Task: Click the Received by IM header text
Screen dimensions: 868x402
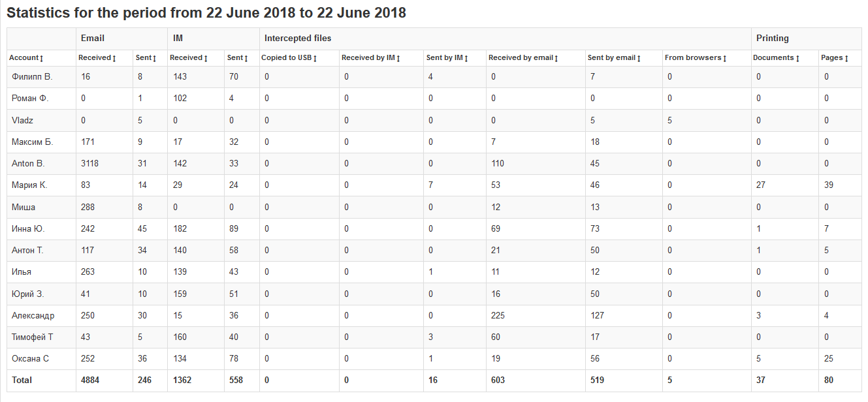Action: [368, 58]
